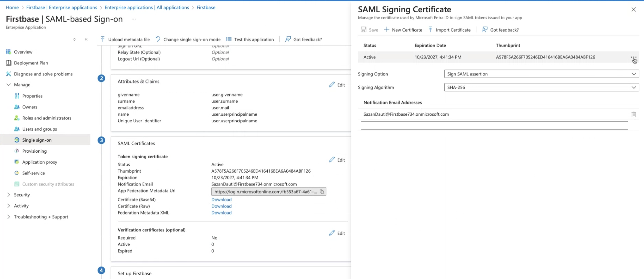
Task: Click the Expiration Date column header
Action: (430, 45)
